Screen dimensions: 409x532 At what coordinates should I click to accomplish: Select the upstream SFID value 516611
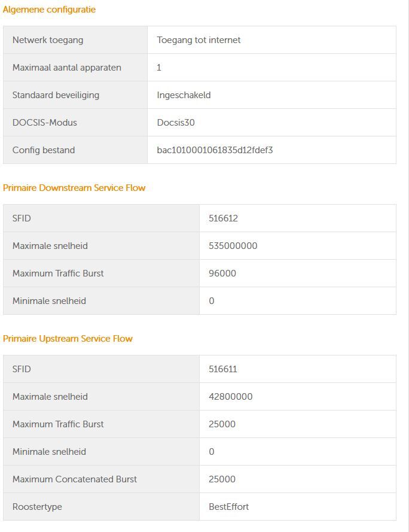[222, 369]
